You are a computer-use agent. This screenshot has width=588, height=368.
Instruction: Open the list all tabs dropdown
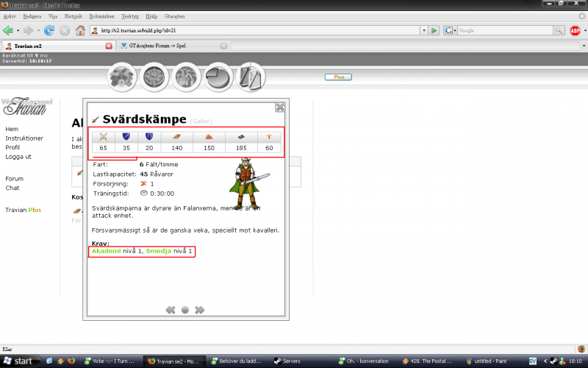coord(584,46)
